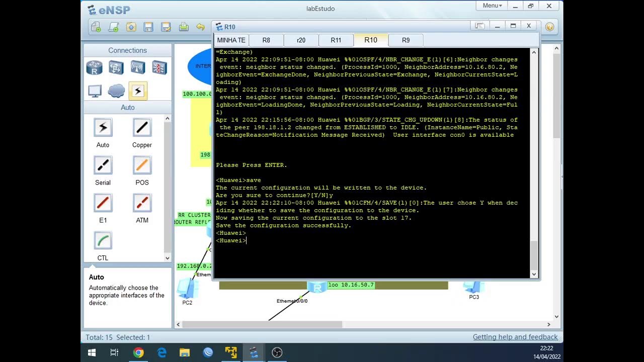Save the topology with floppy icon
Image resolution: width=644 pixels, height=362 pixels.
coord(148,27)
